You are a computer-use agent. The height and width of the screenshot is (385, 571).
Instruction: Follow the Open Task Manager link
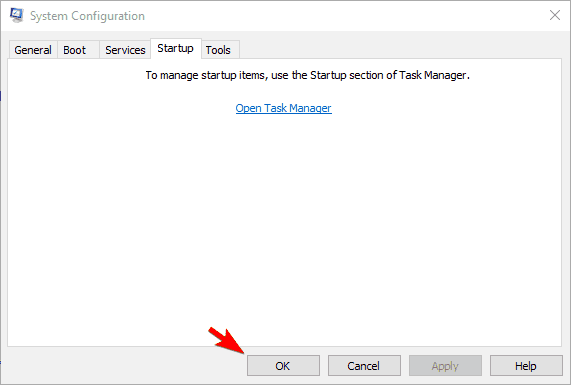(283, 108)
